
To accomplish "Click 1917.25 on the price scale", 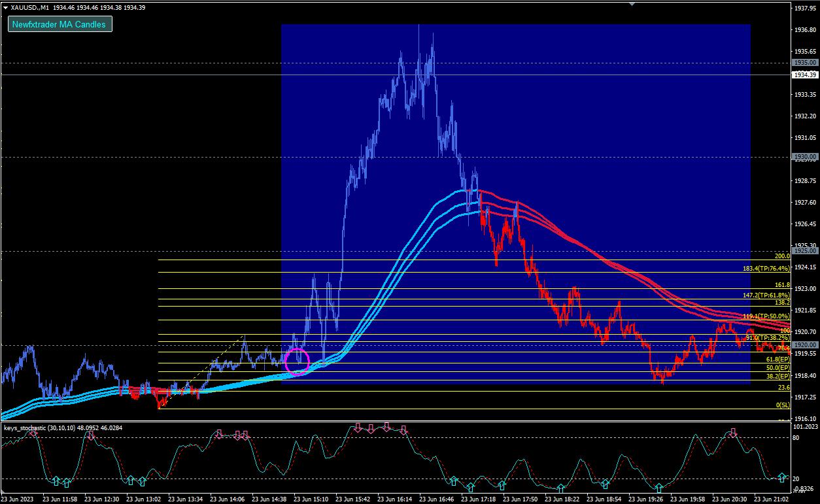I will click(805, 397).
